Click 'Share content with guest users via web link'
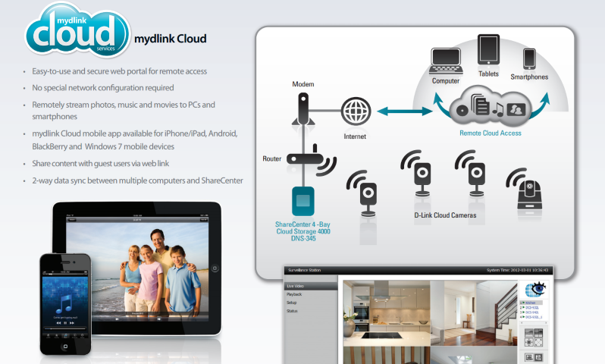605x364 pixels. (x=101, y=164)
